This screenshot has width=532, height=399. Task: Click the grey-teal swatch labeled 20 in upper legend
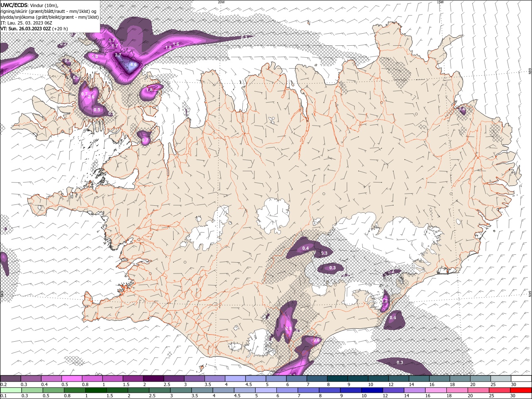coord(480,379)
